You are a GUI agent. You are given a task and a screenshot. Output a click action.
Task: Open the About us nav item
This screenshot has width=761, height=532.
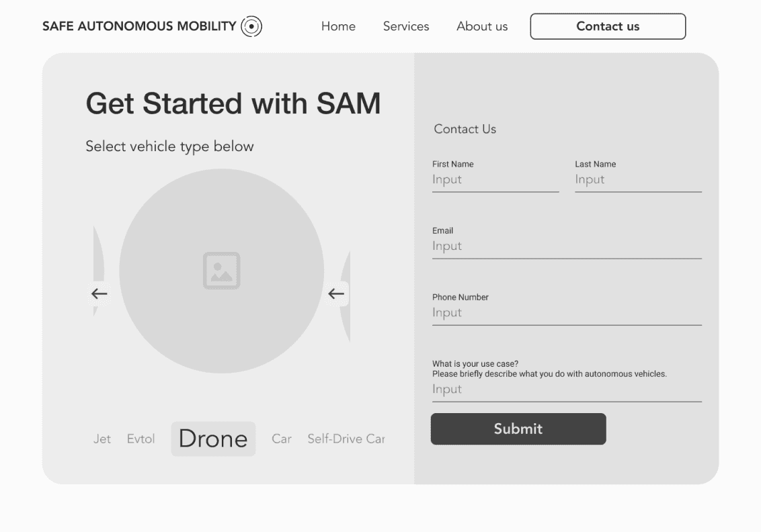coord(482,26)
